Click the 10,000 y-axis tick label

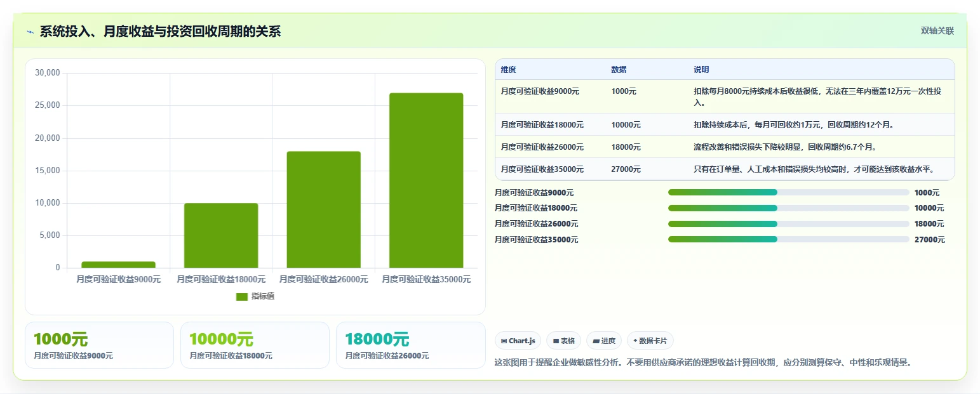(47, 203)
